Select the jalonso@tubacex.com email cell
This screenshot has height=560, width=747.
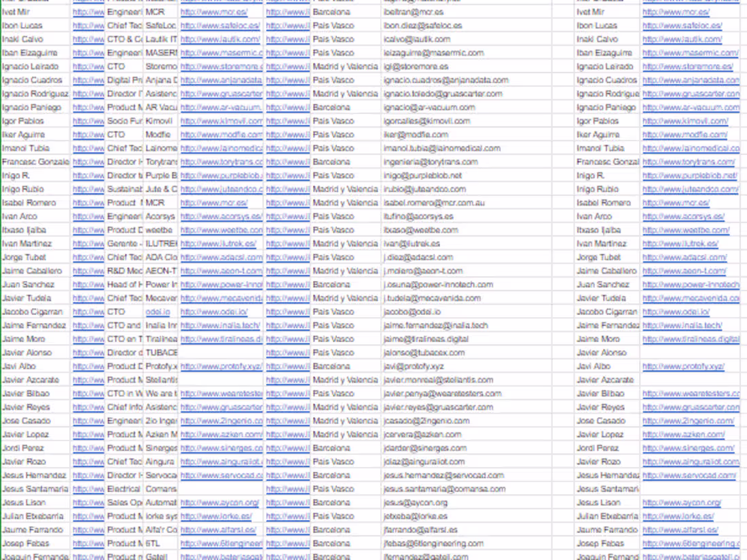[424, 353]
